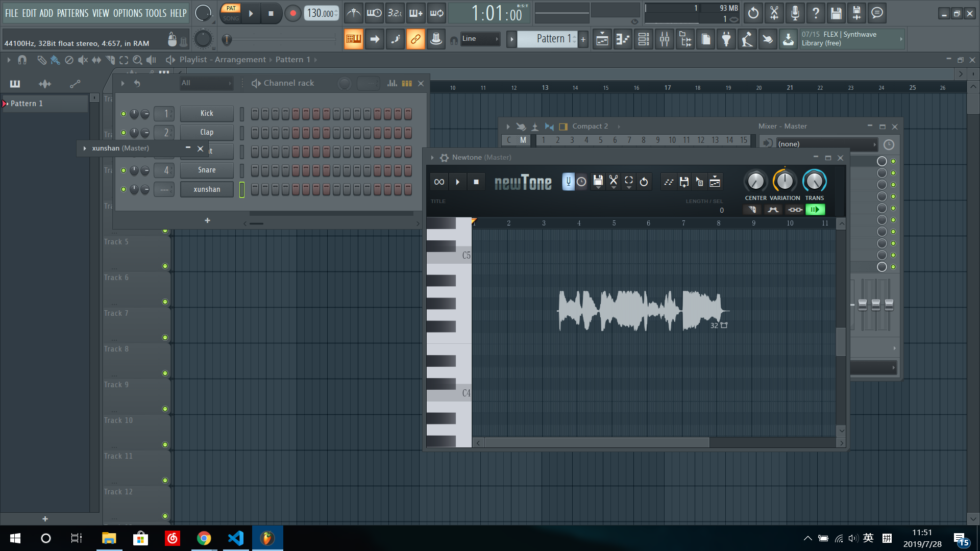Open the Line snap mode dropdown

click(480, 39)
